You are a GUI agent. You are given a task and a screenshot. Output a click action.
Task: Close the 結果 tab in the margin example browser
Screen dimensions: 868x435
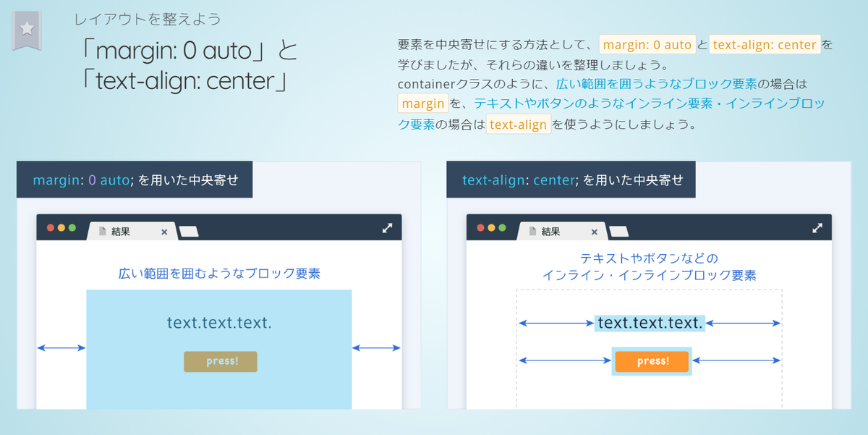(x=164, y=232)
